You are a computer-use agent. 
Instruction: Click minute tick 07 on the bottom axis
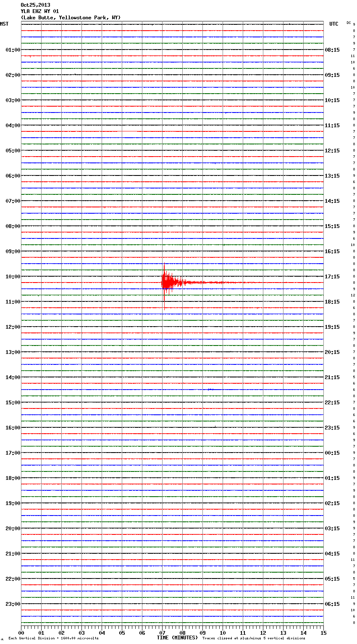pos(162,633)
